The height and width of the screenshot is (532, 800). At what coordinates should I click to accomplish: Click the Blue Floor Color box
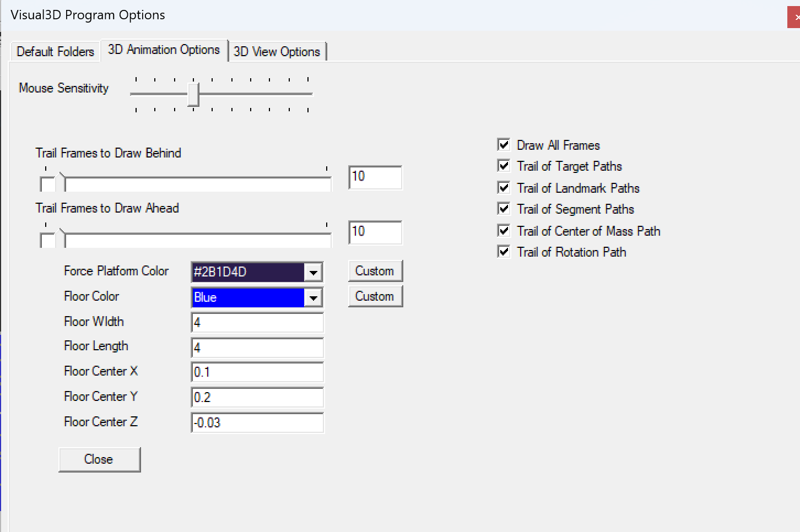tap(248, 297)
